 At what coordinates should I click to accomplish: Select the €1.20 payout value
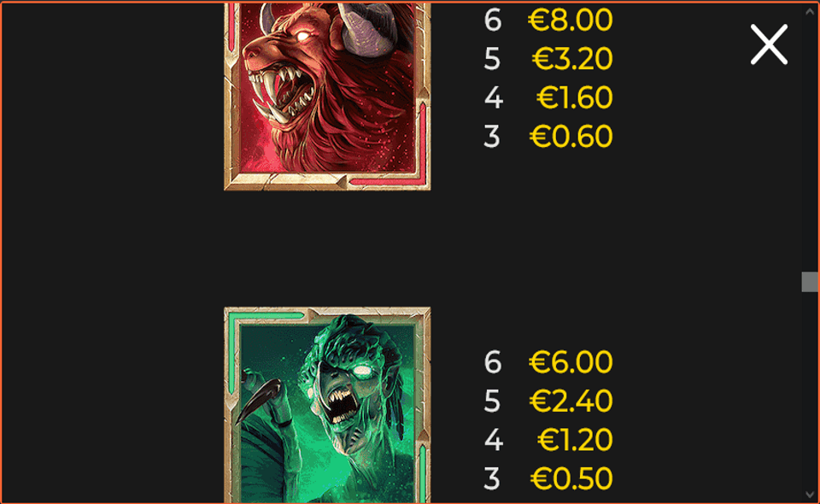(x=575, y=440)
